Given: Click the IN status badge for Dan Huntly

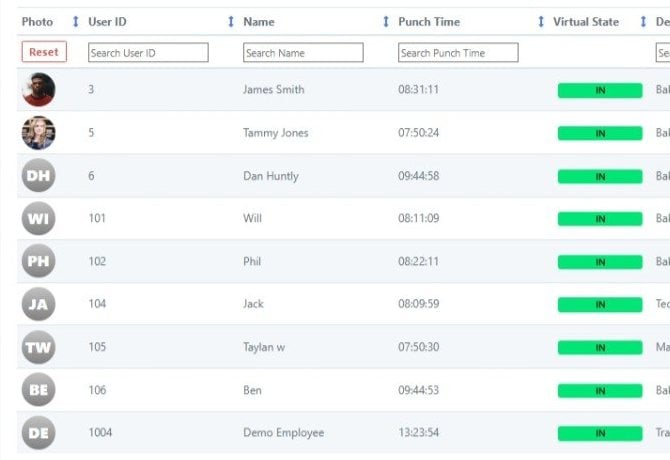Looking at the screenshot, I should click(600, 176).
